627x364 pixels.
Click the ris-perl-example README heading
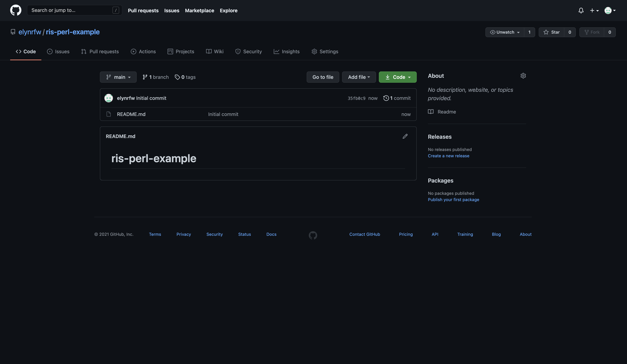154,158
